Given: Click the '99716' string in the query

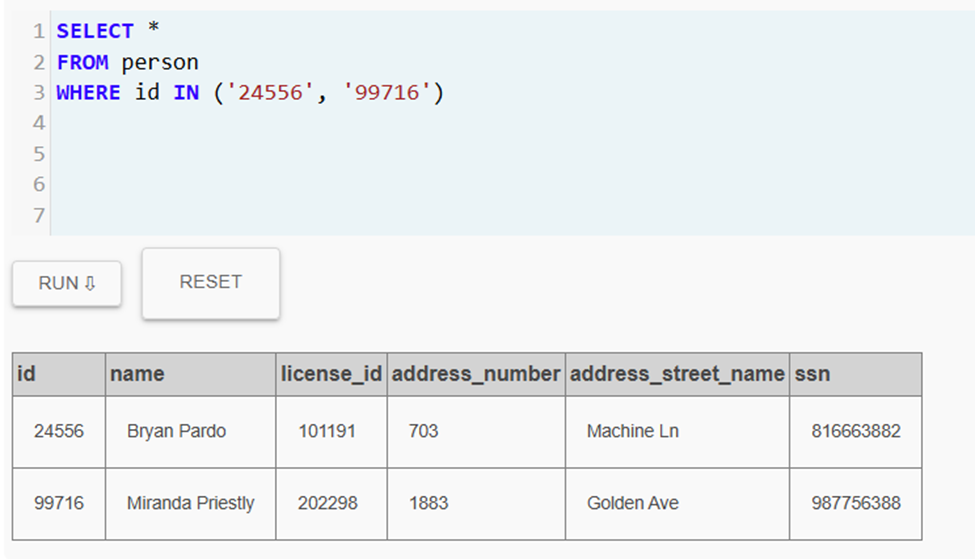Looking at the screenshot, I should pyautogui.click(x=387, y=93).
